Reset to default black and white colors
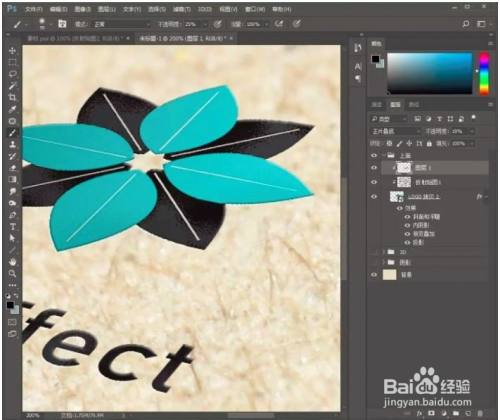The height and width of the screenshot is (420, 500). [x=8, y=296]
